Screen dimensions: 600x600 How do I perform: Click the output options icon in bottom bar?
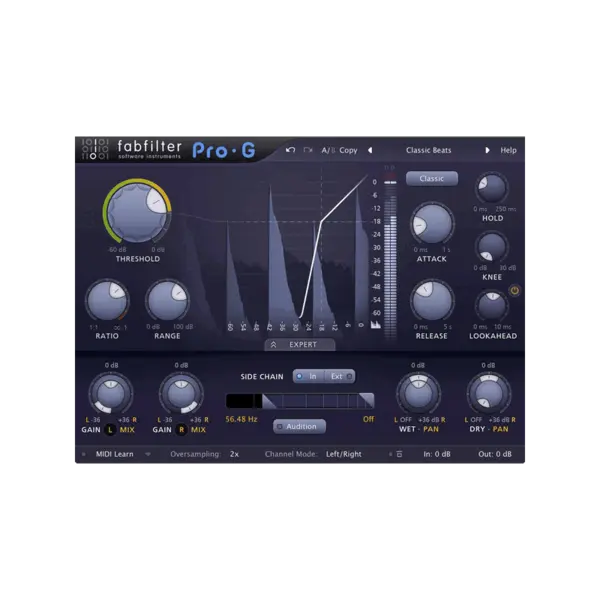[399, 454]
